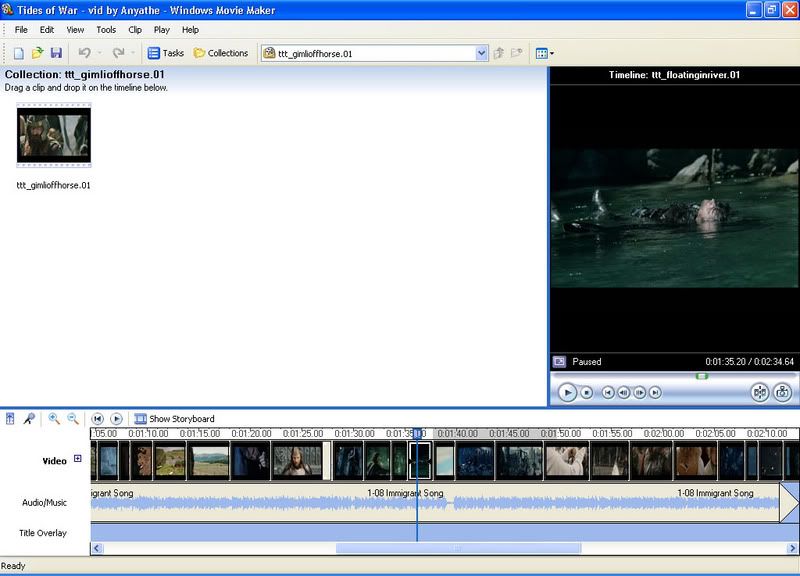Open the Redo history dropdown arrow

point(133,53)
